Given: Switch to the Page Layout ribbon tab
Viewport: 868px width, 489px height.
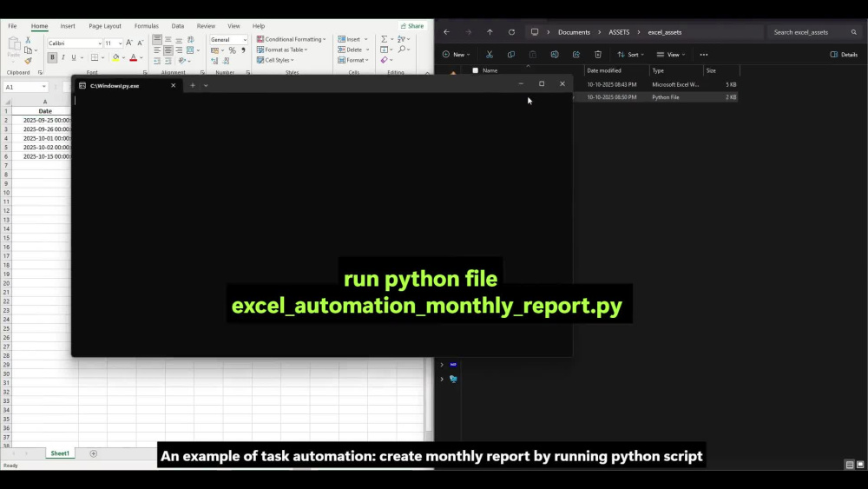Looking at the screenshot, I should [x=105, y=26].
